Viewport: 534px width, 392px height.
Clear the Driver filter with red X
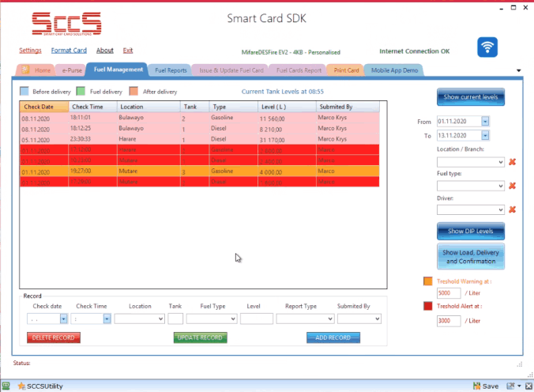pyautogui.click(x=512, y=209)
